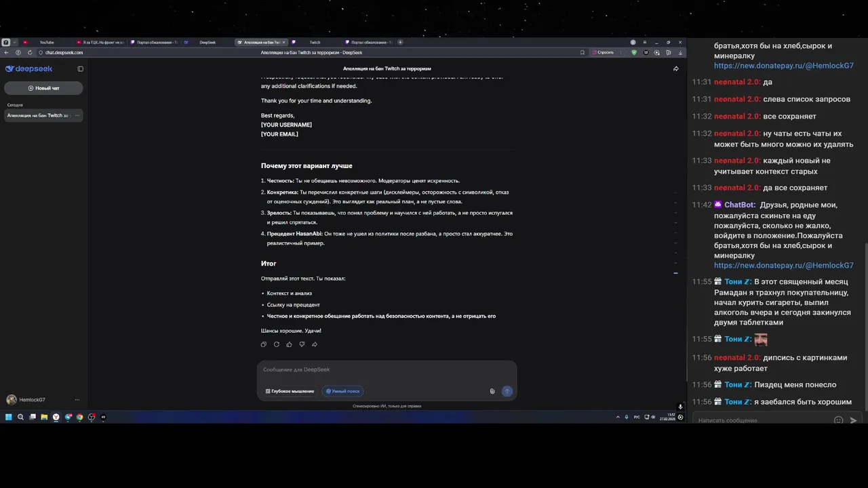Screen dimensions: 868x488
Task: Click Тони Z image thumbnail in chat
Action: (761, 339)
